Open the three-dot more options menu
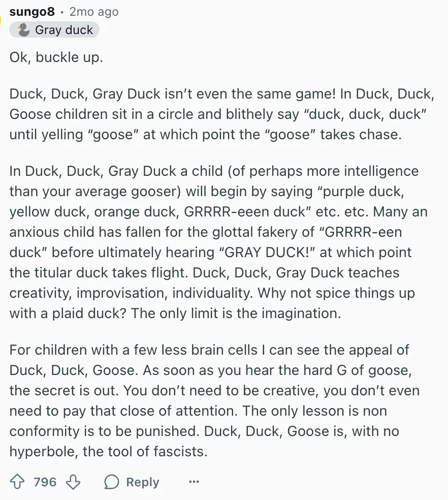This screenshot has height=500, width=448. 194,482
